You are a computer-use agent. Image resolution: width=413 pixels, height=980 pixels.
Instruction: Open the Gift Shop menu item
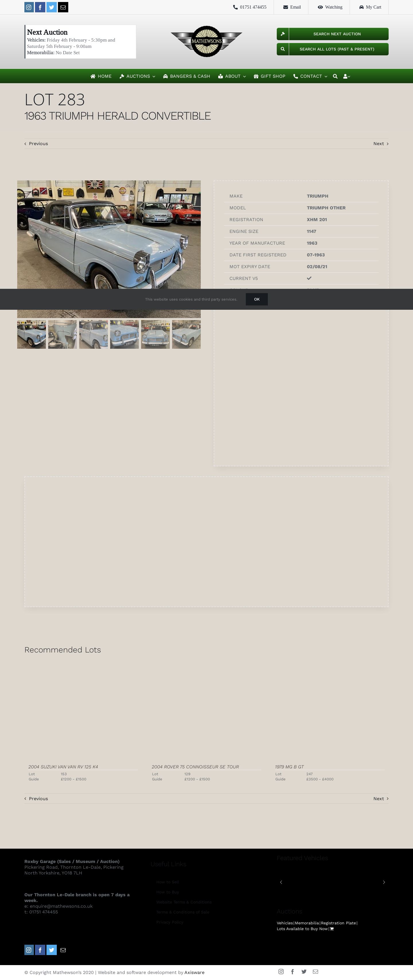269,76
